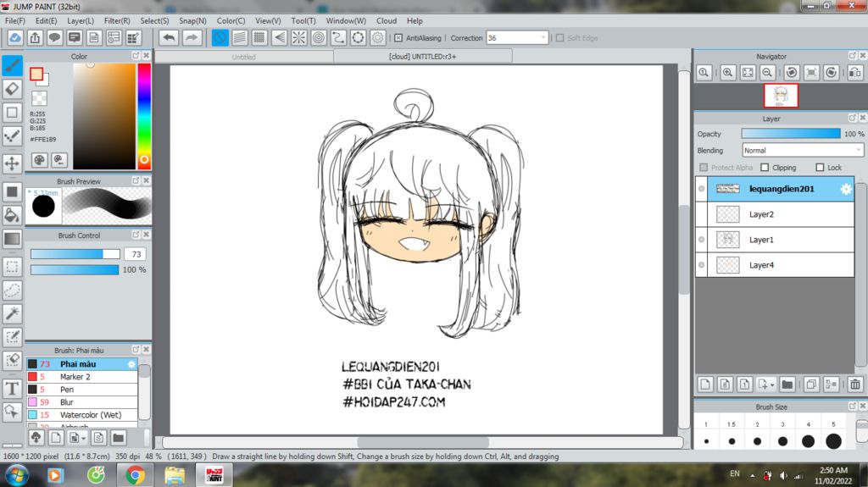Delete layer using trash icon
Image resolution: width=868 pixels, height=487 pixels.
854,385
